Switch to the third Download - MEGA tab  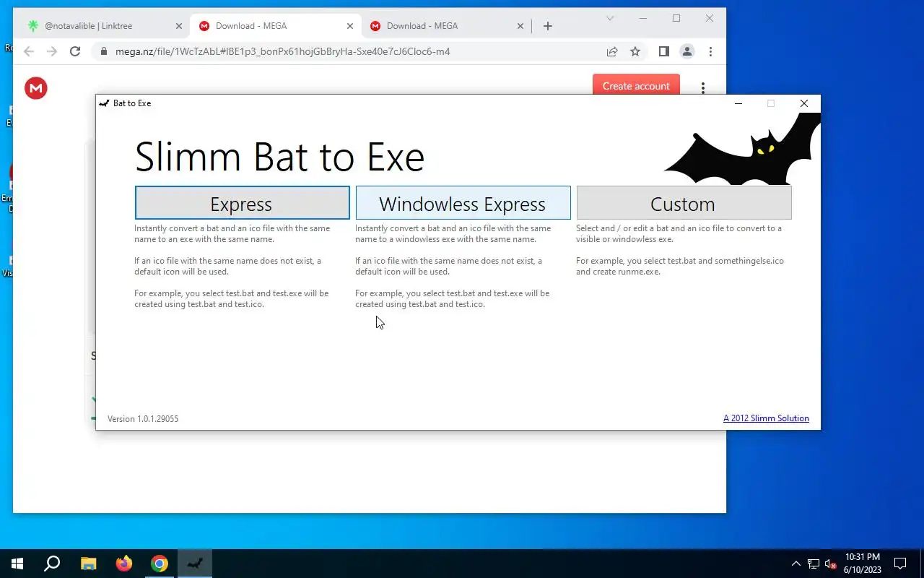[445, 26]
